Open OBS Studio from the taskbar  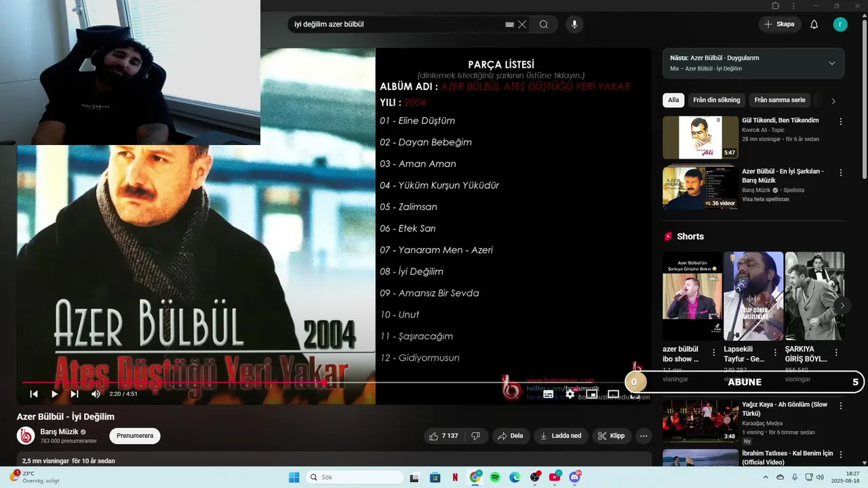534,477
